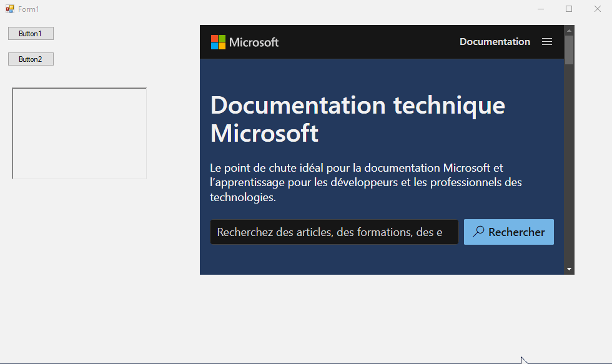
Task: Click the vertical scrollbar thumb
Action: (x=569, y=50)
